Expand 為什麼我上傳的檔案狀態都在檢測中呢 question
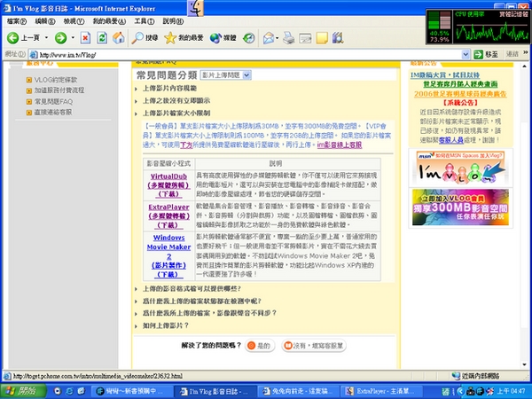The width and height of the screenshot is (532, 399). [x=202, y=301]
